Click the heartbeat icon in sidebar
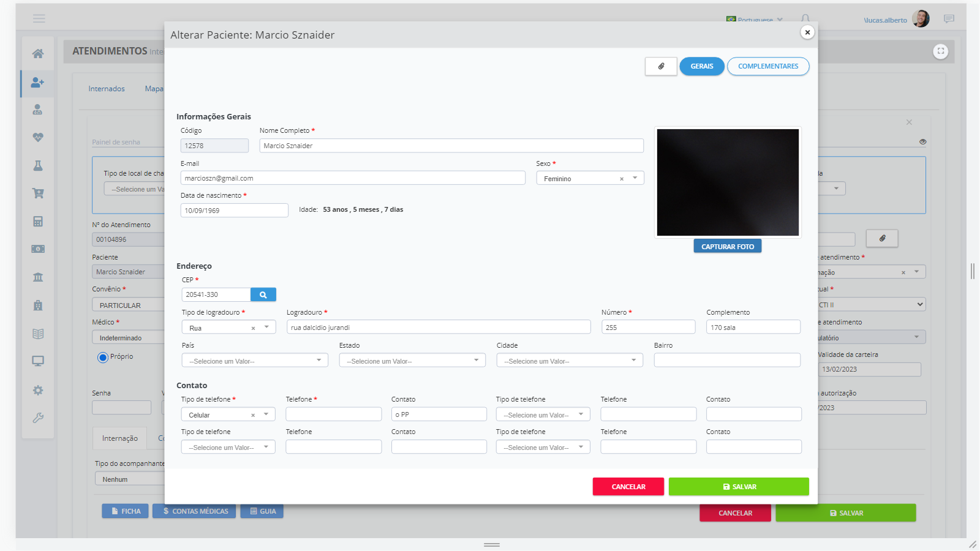Screen dimensions: 980x551 [38, 138]
